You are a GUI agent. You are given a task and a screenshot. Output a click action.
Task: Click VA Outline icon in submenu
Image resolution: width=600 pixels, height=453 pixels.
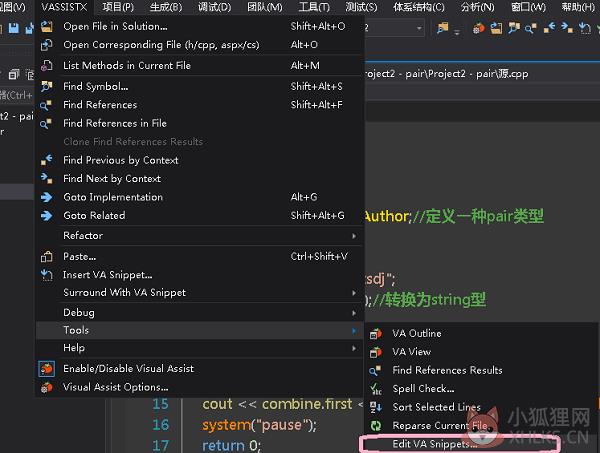coord(375,334)
